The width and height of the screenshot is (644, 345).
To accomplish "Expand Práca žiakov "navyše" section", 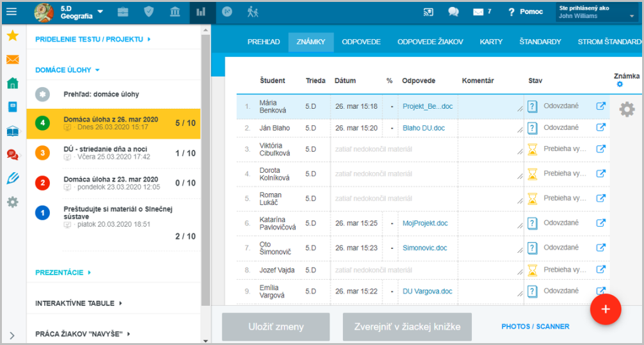I will click(83, 334).
